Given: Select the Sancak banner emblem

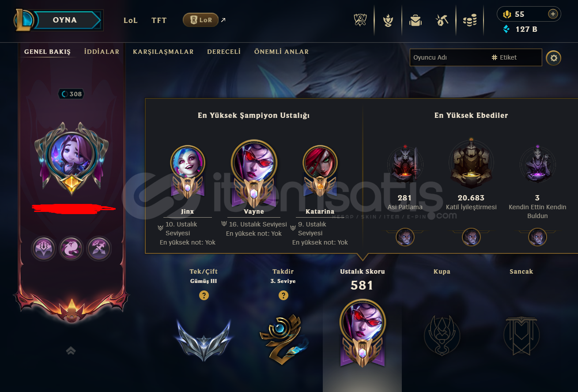Looking at the screenshot, I should pos(521,336).
